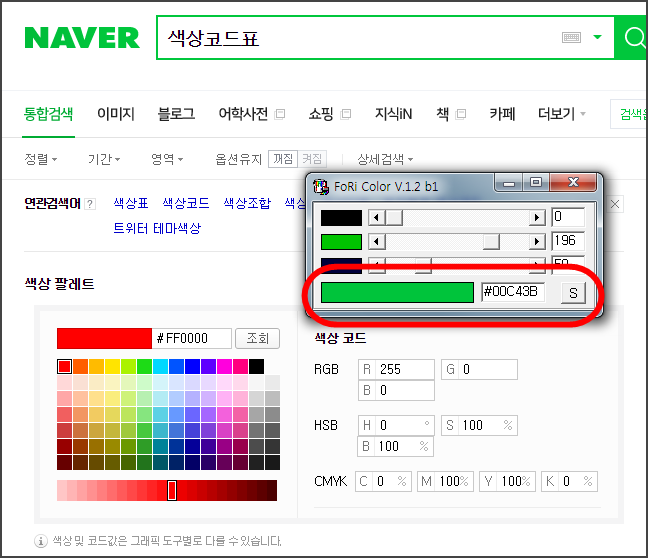Click the red value field showing 0
The width and height of the screenshot is (648, 558).
pyautogui.click(x=568, y=217)
